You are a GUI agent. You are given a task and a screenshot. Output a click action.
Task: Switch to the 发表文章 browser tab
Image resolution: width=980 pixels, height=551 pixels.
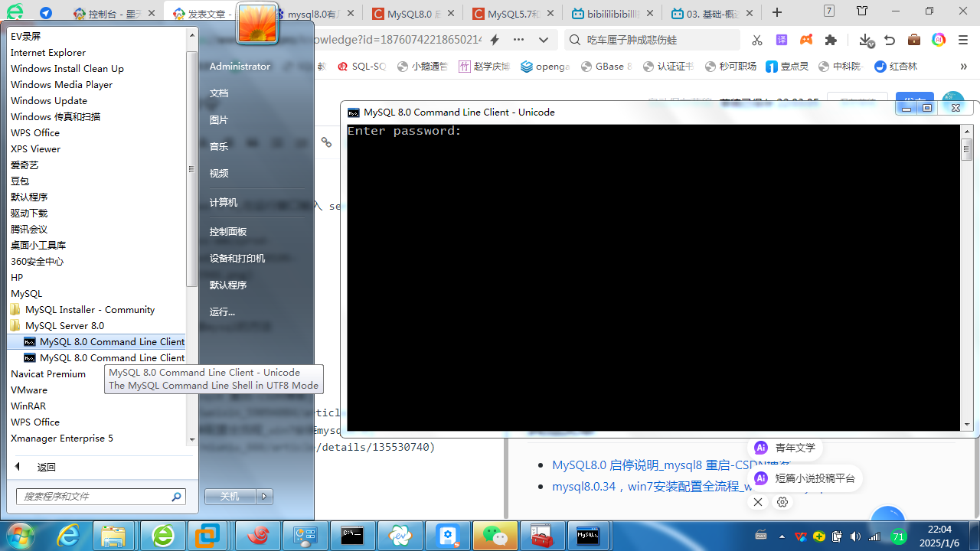point(204,13)
